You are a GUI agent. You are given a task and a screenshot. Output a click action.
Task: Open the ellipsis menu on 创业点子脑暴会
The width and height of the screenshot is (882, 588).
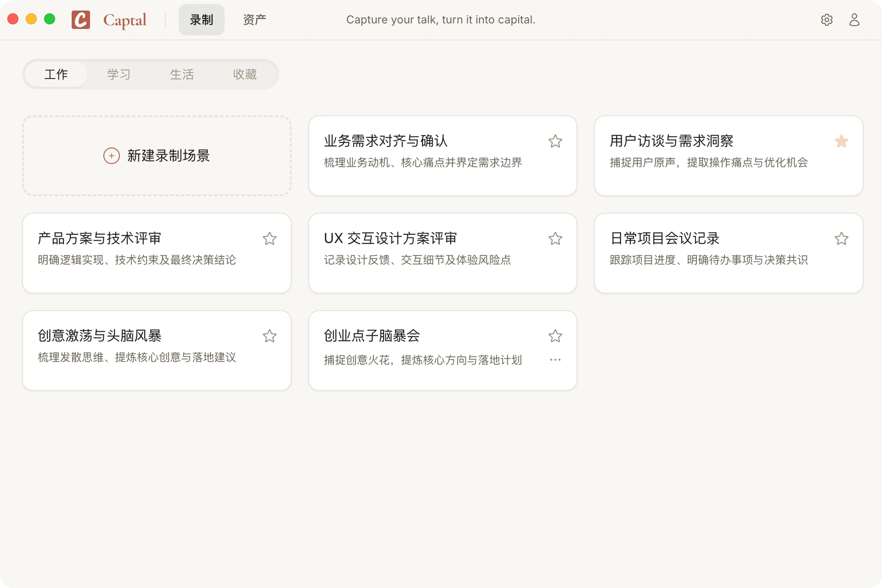pyautogui.click(x=555, y=360)
